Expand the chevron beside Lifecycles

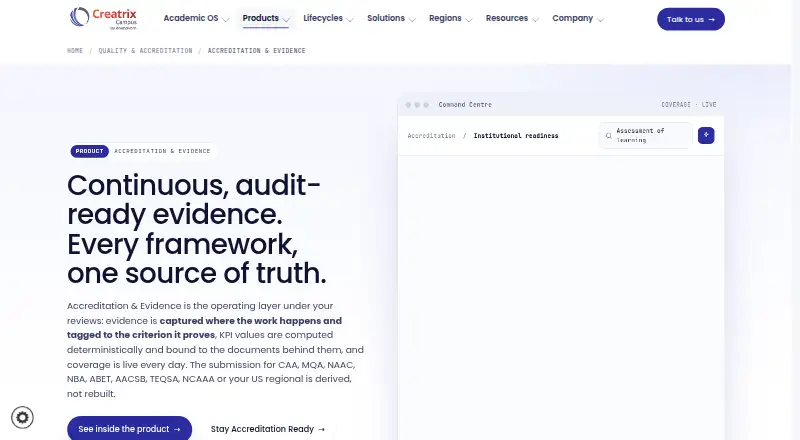click(x=350, y=19)
